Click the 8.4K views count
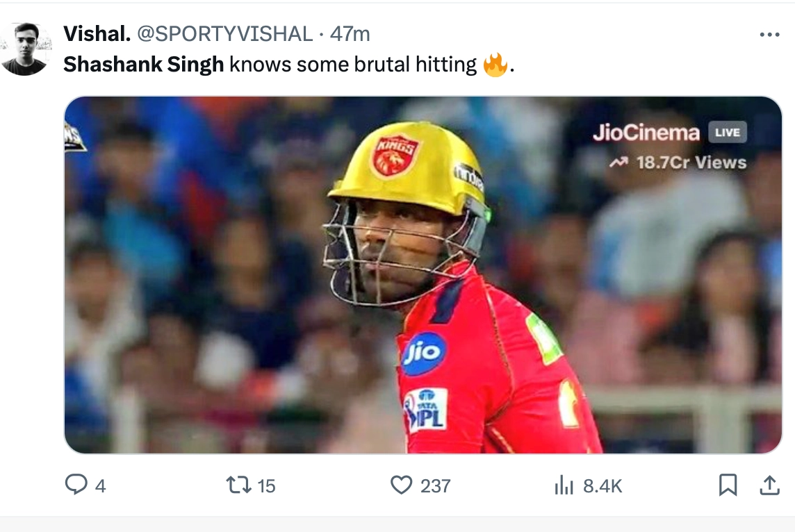795x532 pixels. pyautogui.click(x=603, y=486)
